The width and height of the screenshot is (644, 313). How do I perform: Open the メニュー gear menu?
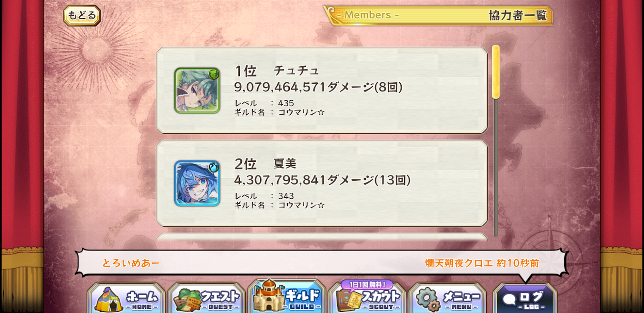tap(447, 298)
